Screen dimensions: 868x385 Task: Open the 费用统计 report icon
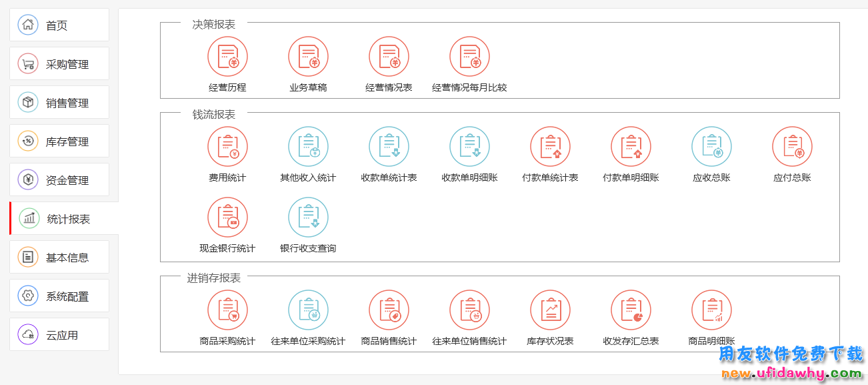point(227,147)
